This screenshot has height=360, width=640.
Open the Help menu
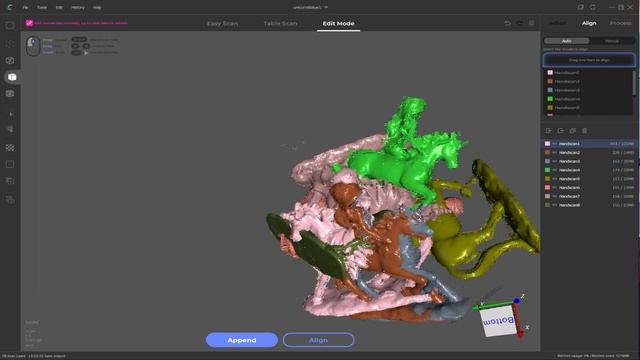[97, 7]
